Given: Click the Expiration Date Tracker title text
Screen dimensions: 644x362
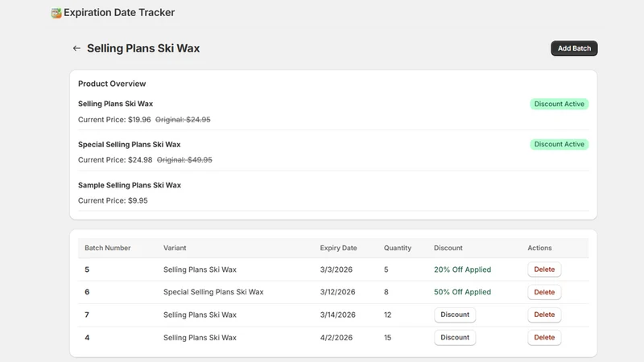Looking at the screenshot, I should coord(119,13).
